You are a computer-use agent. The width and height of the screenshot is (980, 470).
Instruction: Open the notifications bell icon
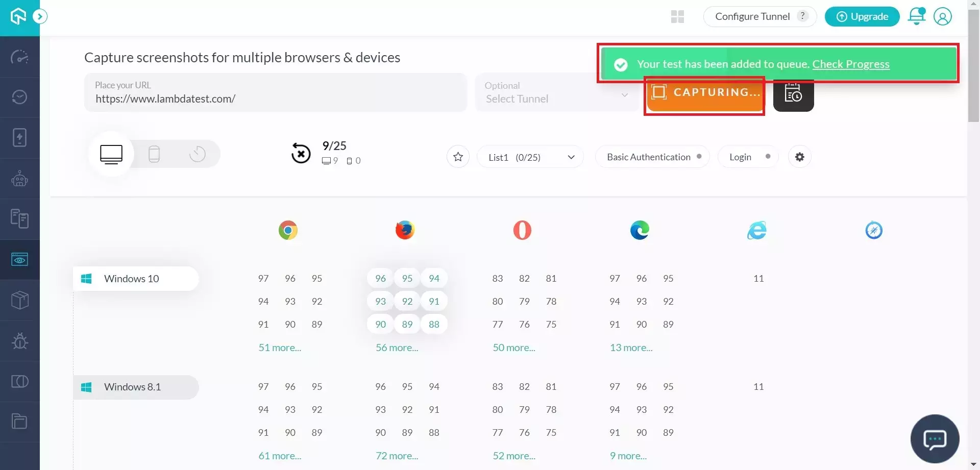coord(916,16)
